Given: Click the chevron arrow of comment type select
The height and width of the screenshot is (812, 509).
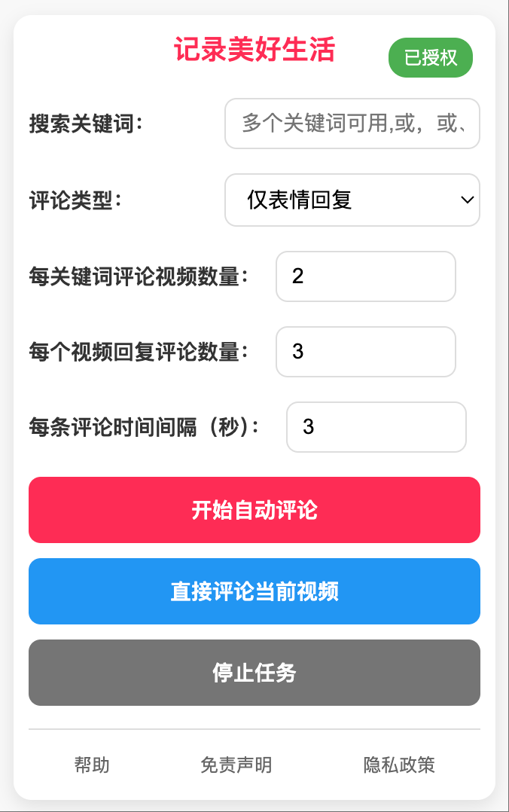Looking at the screenshot, I should [467, 200].
